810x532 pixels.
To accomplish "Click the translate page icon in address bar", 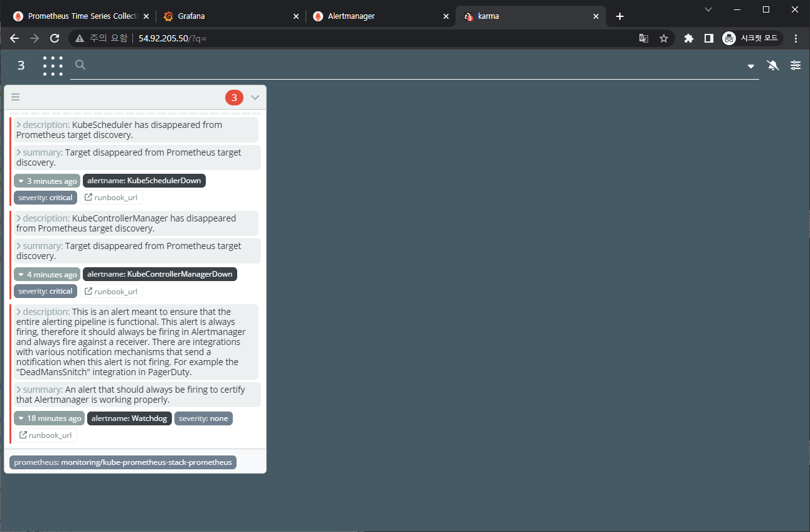I will coord(644,38).
